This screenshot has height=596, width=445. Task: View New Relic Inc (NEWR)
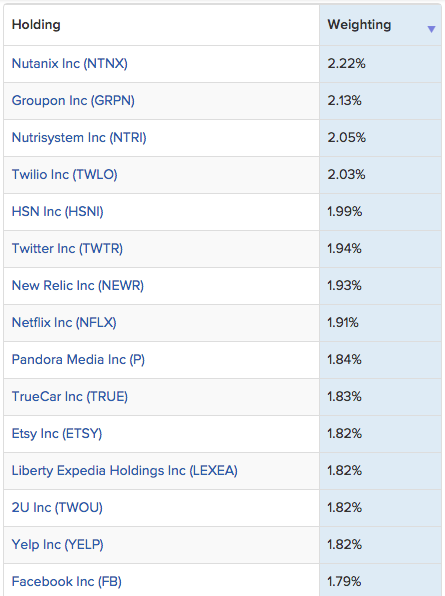[x=78, y=285]
